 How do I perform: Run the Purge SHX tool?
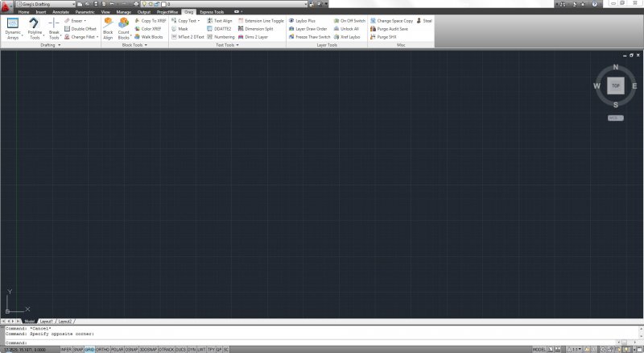[383, 37]
